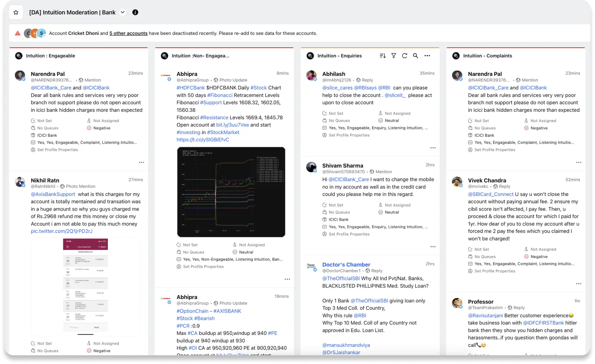Show dashboard info via the info icon
Screen dimensions: 595x364
point(135,12)
